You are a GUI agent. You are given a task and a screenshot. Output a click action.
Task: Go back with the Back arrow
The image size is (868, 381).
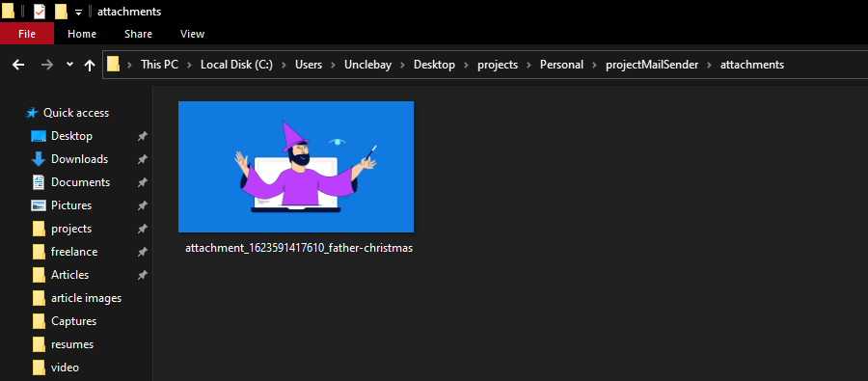(x=18, y=65)
